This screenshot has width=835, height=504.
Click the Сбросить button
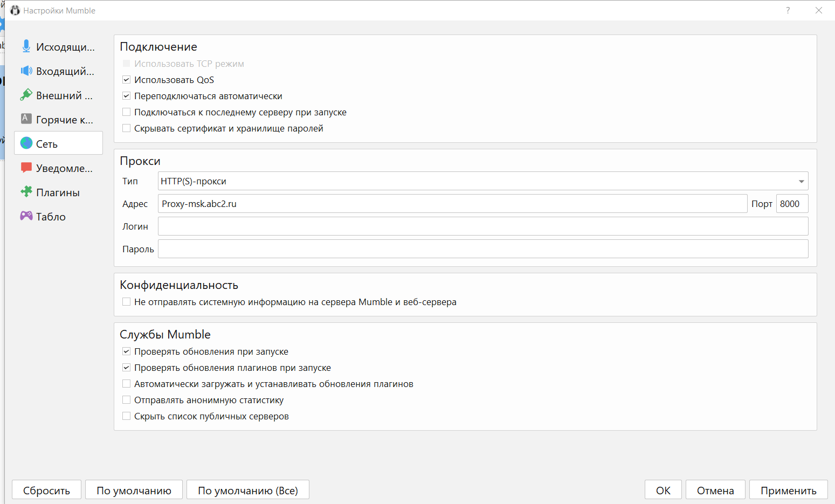pyautogui.click(x=46, y=490)
